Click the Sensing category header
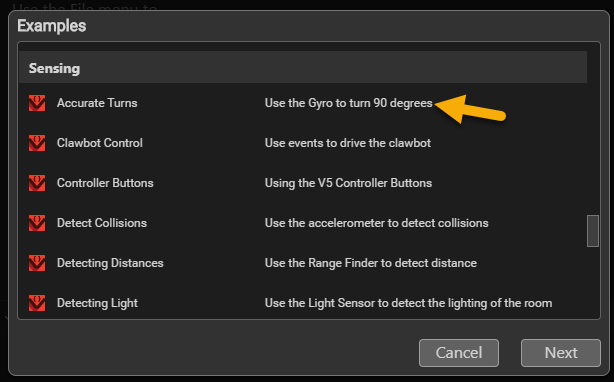Viewport: 614px width, 382px height. [x=303, y=67]
